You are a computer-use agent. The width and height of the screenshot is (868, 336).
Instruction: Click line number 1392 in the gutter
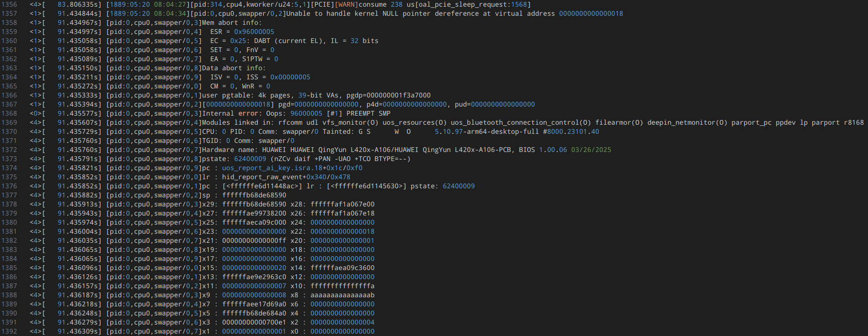9,331
